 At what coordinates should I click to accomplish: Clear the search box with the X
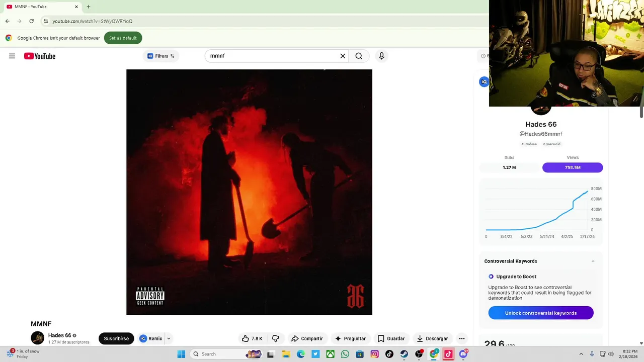point(343,56)
